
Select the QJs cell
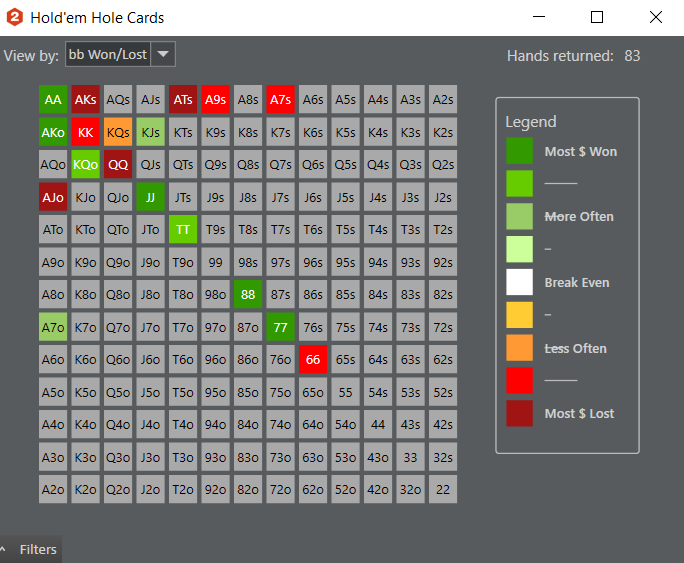tap(150, 165)
